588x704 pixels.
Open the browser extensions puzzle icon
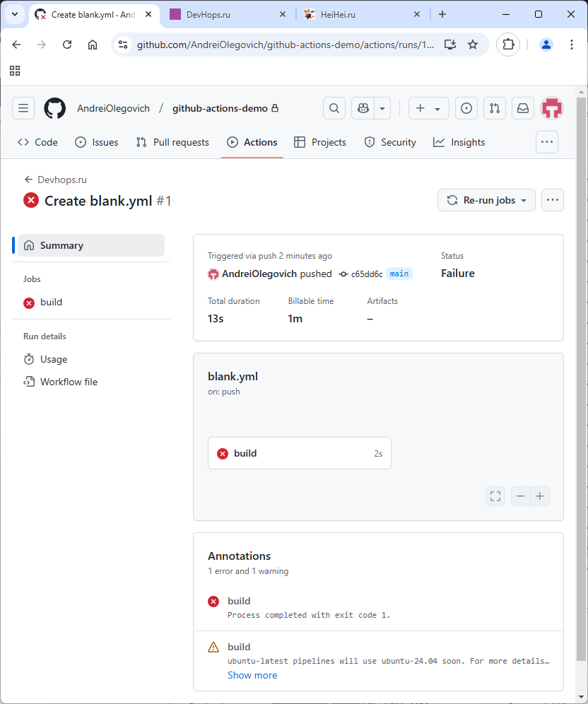click(x=508, y=45)
